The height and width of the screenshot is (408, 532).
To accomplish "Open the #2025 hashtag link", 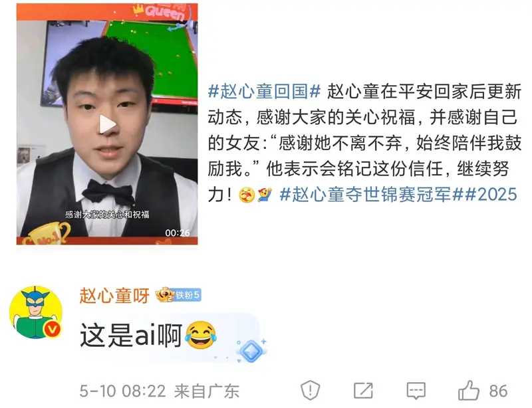I will click(490, 195).
